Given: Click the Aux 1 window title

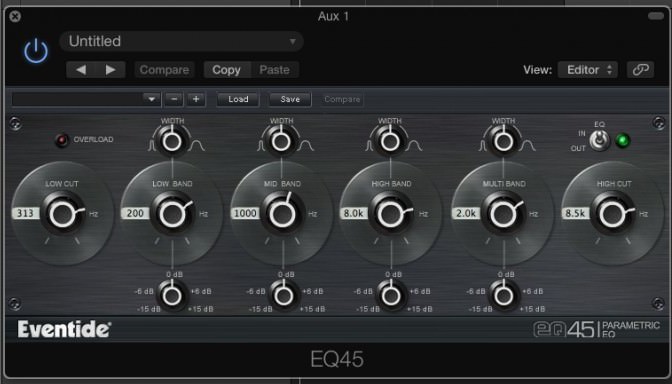Looking at the screenshot, I should click(x=333, y=16).
